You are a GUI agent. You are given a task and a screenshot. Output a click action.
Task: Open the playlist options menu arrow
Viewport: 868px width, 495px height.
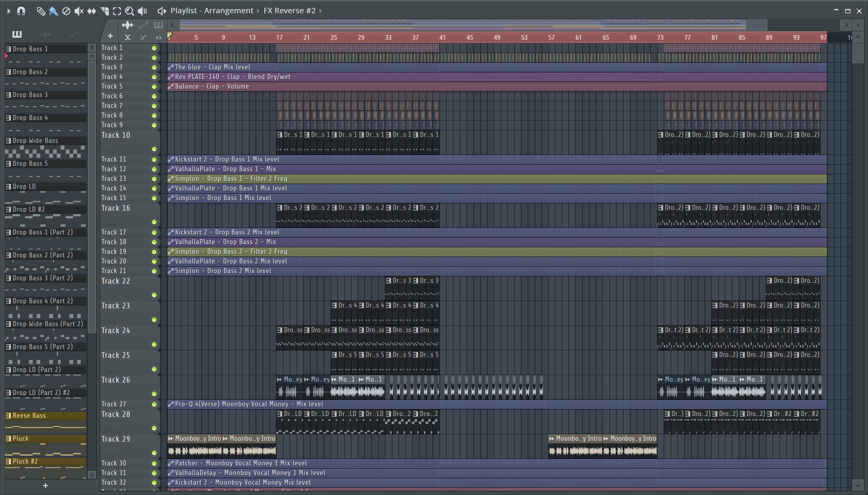(x=8, y=11)
